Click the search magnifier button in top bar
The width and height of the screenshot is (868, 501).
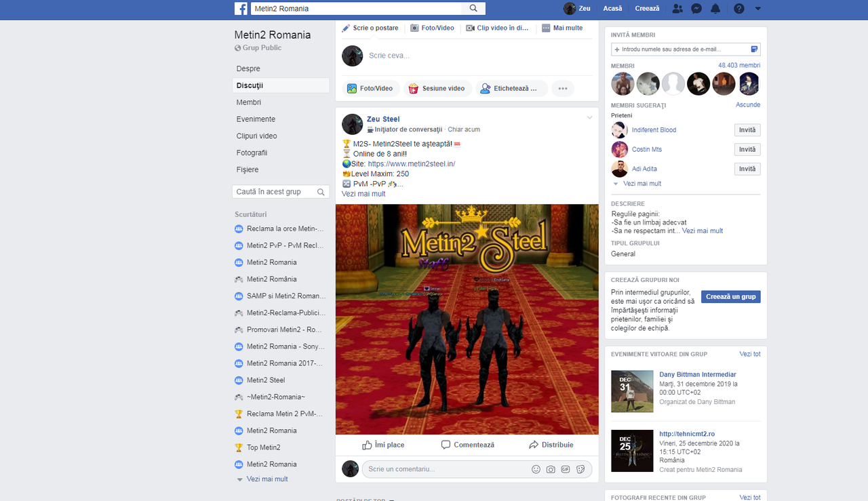coord(473,9)
